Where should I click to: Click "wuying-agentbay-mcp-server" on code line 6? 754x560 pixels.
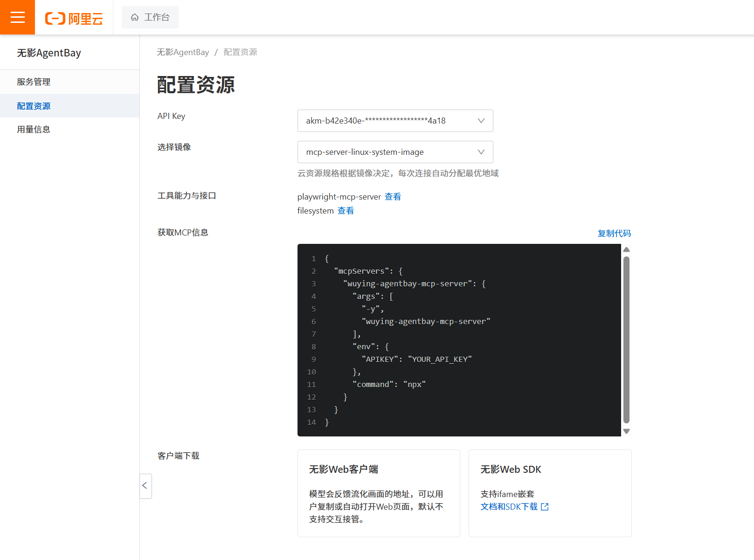click(426, 321)
